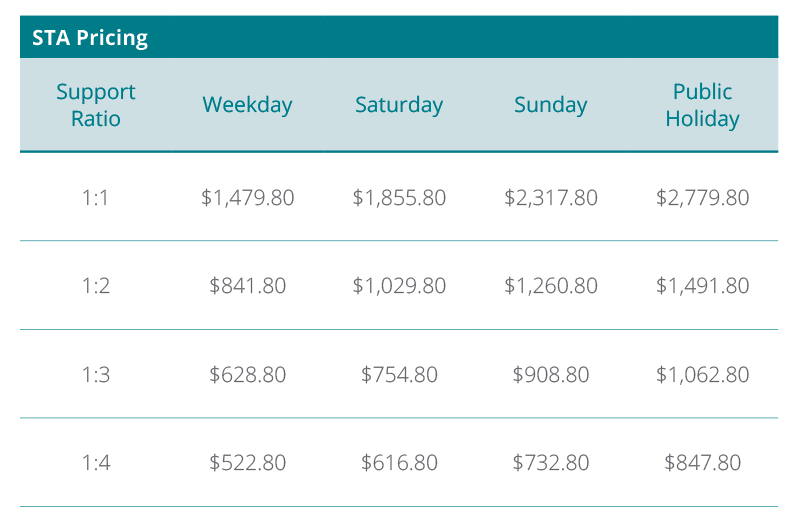The width and height of the screenshot is (800, 523).
Task: Click the $1,855.80 Saturday price
Action: click(399, 198)
